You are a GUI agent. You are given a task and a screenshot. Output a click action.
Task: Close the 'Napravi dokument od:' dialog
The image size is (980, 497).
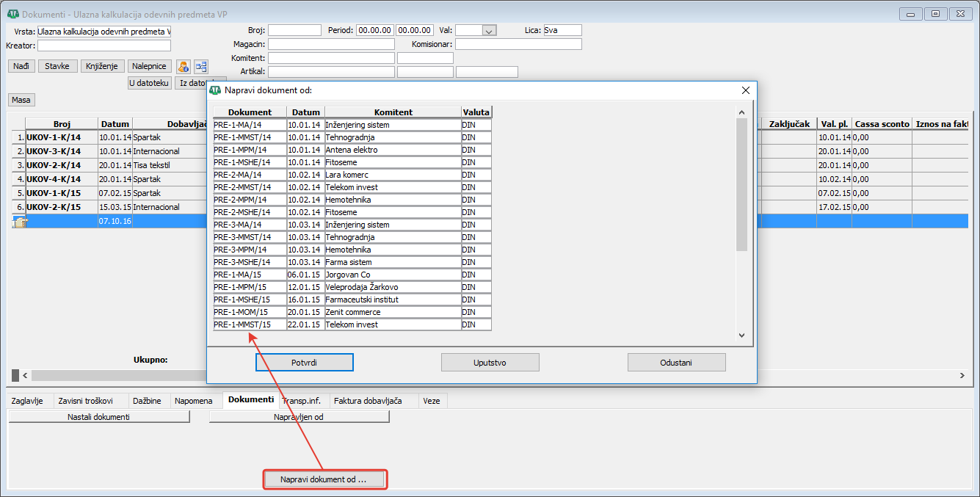point(746,90)
